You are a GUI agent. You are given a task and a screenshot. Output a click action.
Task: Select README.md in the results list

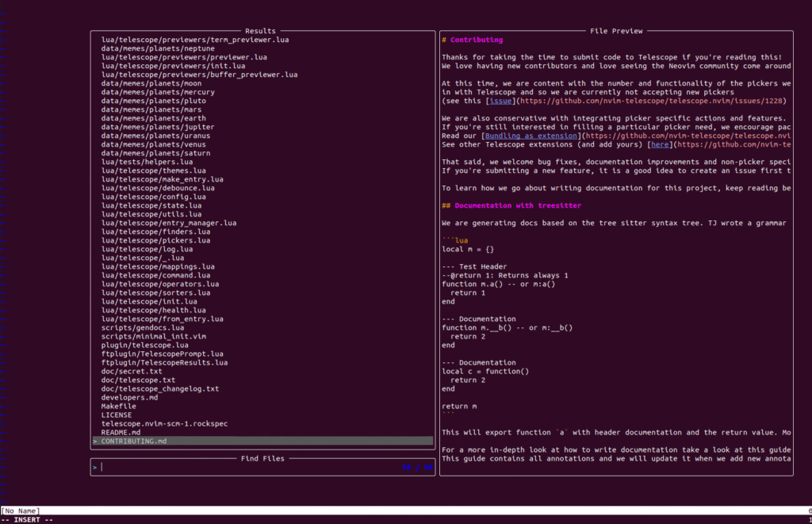(x=121, y=432)
